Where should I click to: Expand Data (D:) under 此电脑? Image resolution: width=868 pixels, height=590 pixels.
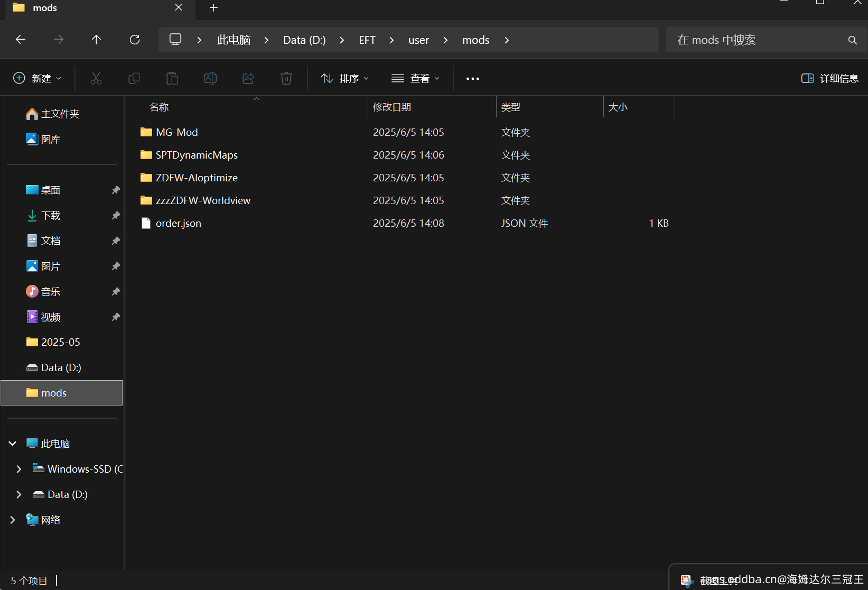[x=19, y=494]
